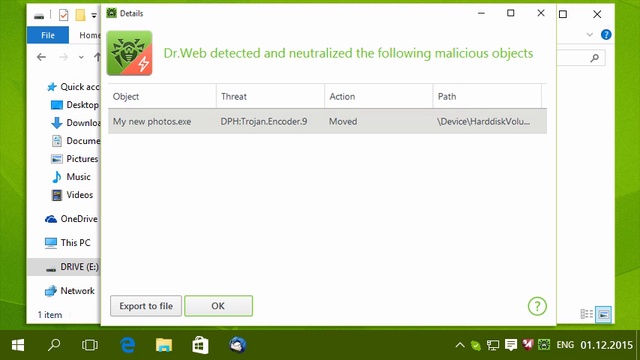Click the Dr.Web spider logo icon

point(129,53)
